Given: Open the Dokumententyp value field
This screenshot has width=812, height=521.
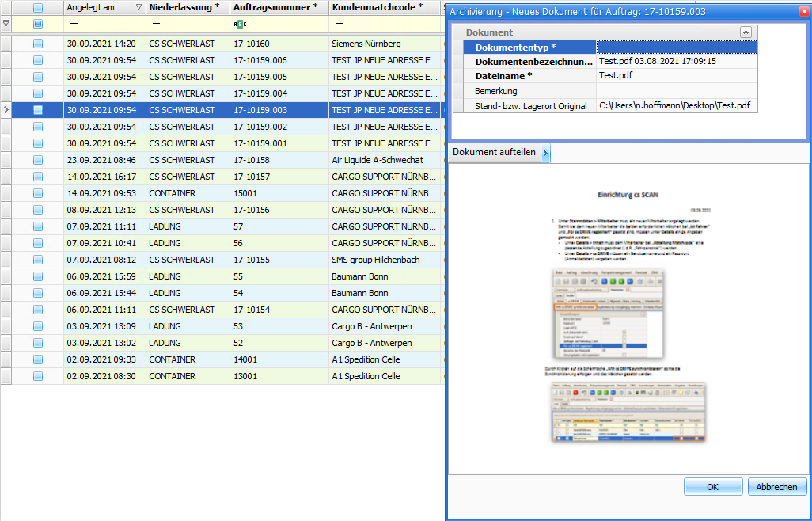Looking at the screenshot, I should pos(676,48).
